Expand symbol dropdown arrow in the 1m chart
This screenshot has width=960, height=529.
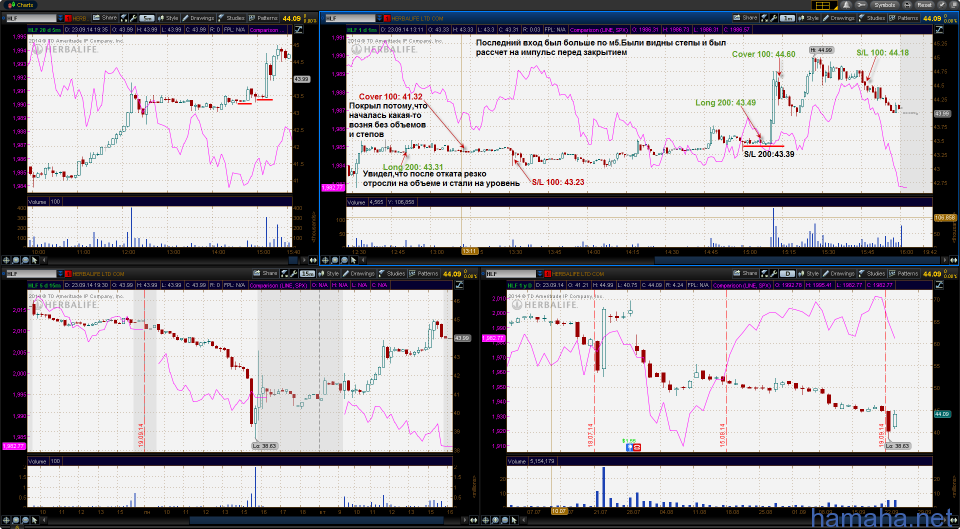coord(380,18)
